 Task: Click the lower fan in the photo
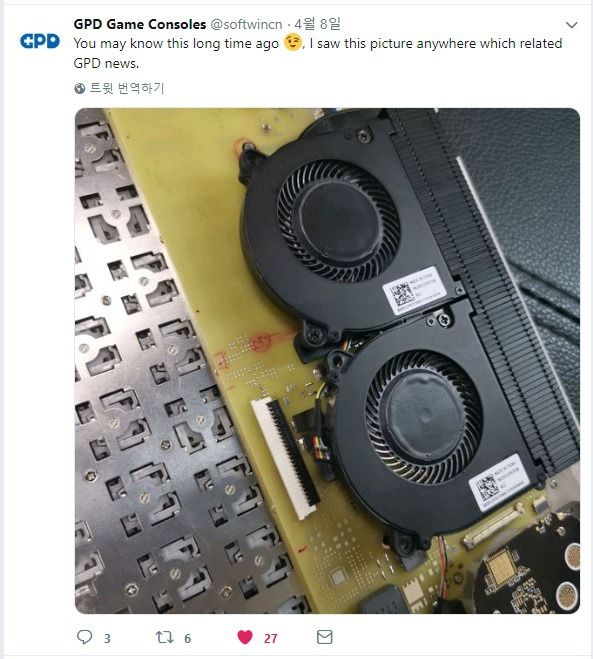(x=424, y=416)
